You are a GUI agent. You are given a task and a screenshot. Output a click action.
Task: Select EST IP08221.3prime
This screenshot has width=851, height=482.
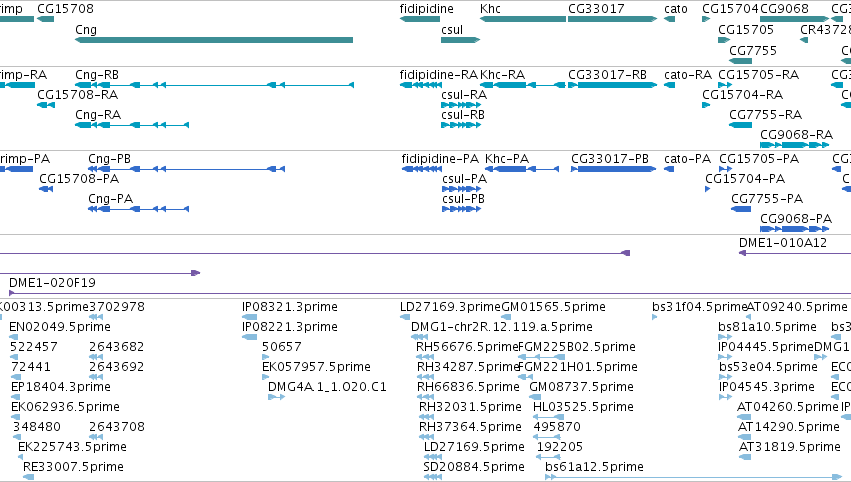click(x=249, y=338)
